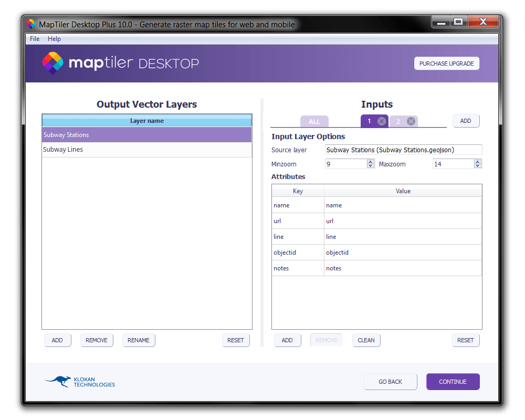Select the Subway Lines layer

click(147, 149)
